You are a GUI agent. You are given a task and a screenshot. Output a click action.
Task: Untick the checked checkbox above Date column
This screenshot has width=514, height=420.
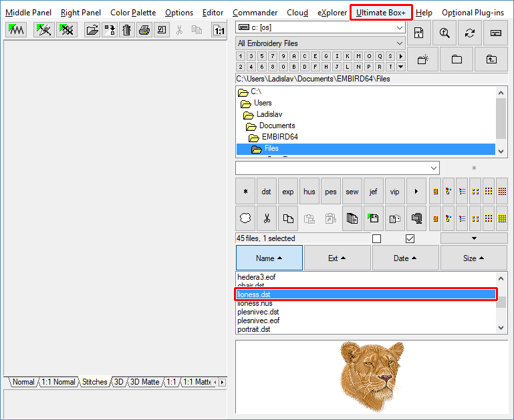coord(410,238)
